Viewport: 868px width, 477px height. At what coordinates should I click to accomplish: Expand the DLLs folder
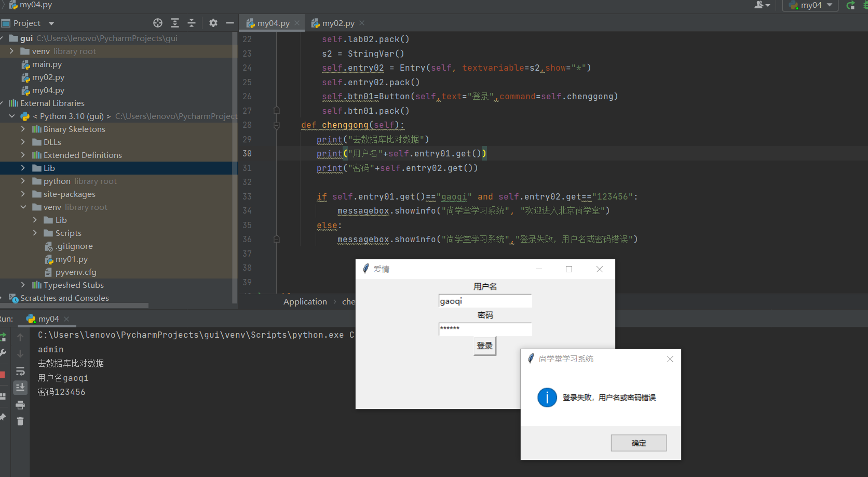click(23, 142)
